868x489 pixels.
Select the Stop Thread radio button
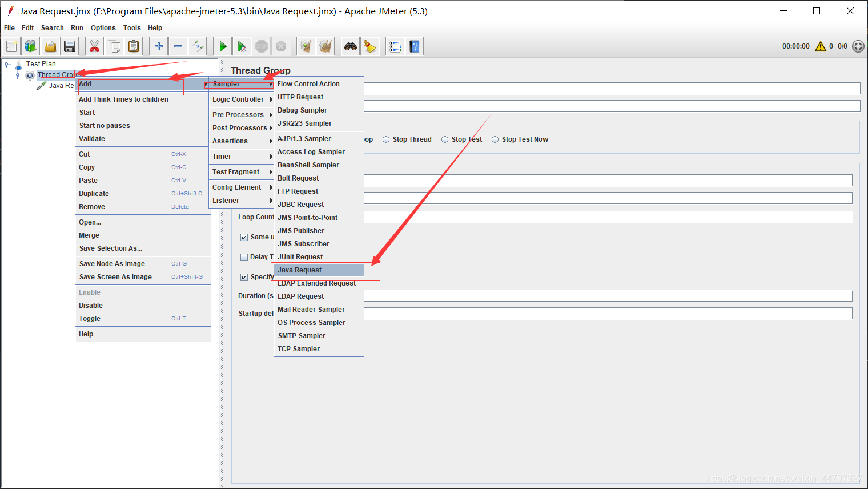tap(386, 139)
